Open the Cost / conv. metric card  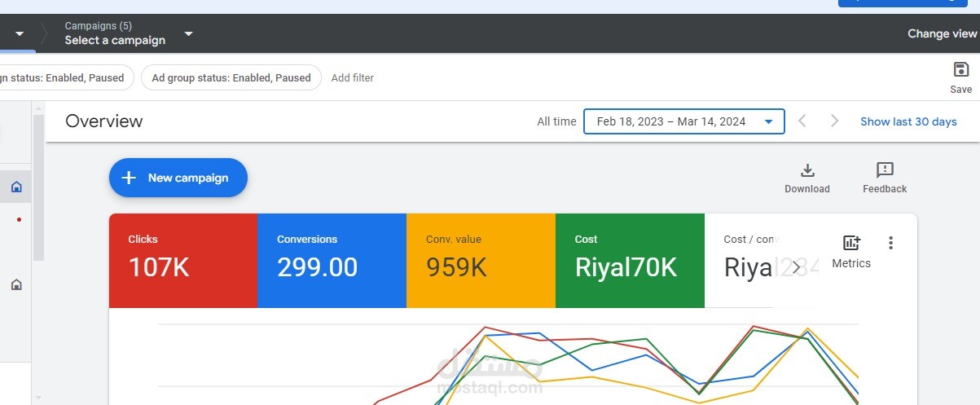click(x=762, y=261)
